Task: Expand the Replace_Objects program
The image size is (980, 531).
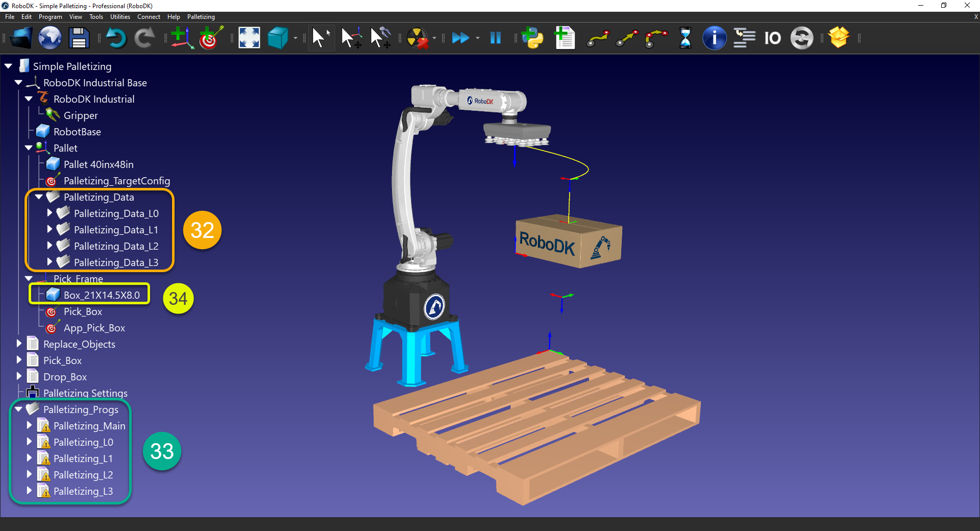Action: pos(19,344)
